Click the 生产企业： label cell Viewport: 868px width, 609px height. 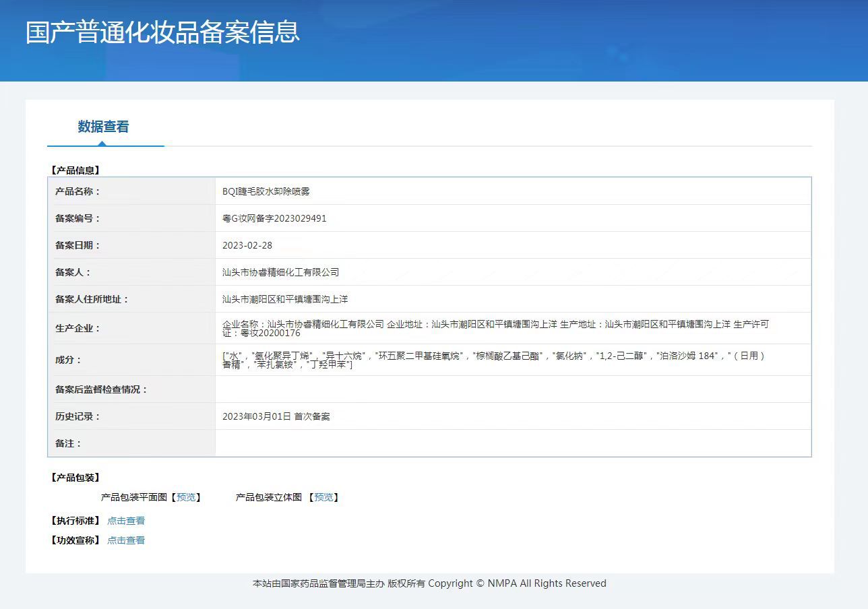[x=131, y=328]
